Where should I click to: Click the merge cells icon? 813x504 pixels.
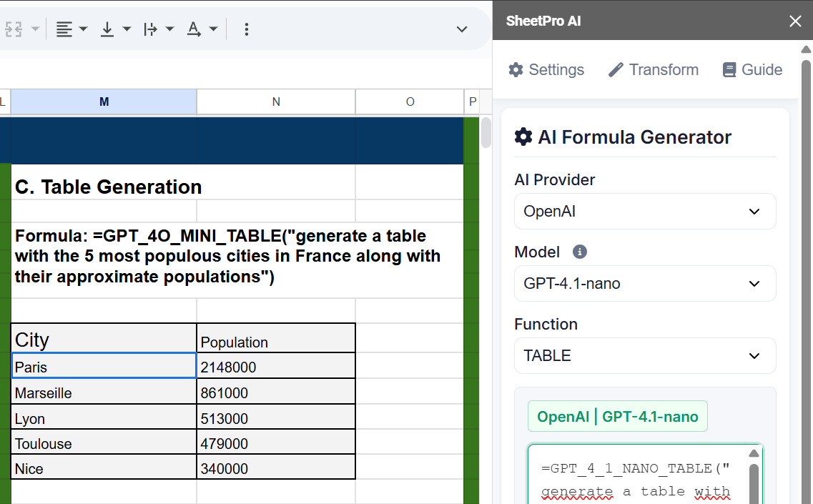14,29
